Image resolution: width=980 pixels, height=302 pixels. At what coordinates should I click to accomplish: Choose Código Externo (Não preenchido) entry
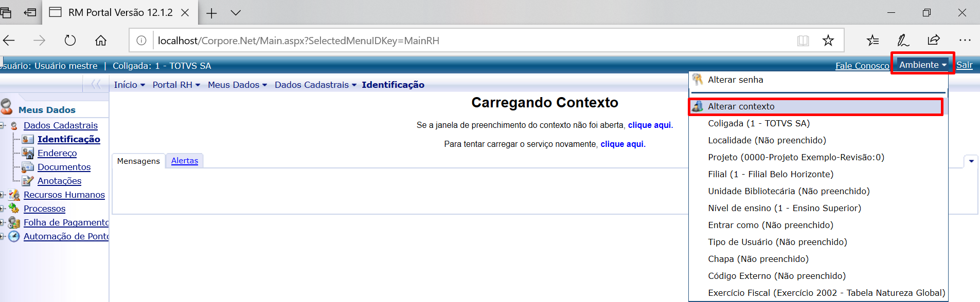tap(818, 276)
